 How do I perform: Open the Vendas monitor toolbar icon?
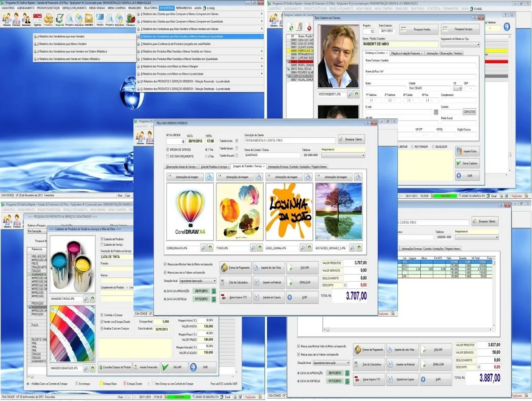[100, 19]
